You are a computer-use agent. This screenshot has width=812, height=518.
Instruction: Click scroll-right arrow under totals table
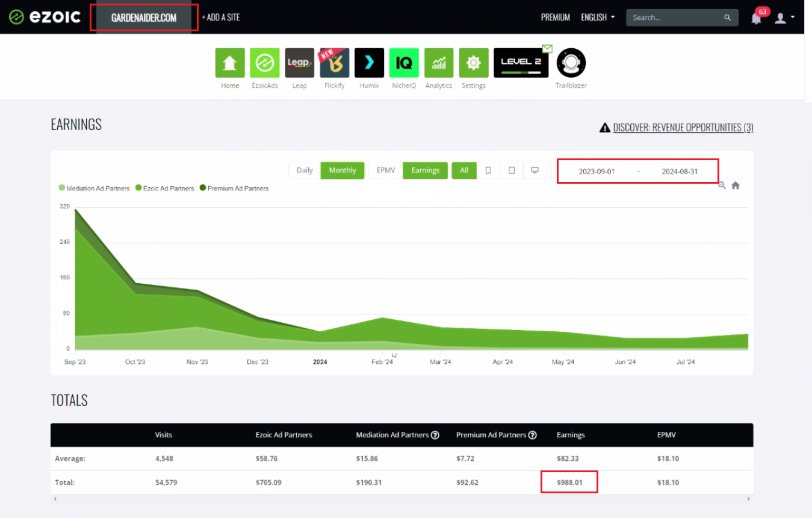[x=749, y=499]
